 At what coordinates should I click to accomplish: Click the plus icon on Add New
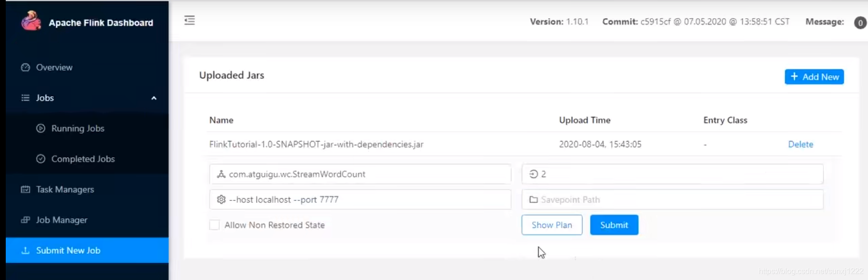pyautogui.click(x=794, y=77)
